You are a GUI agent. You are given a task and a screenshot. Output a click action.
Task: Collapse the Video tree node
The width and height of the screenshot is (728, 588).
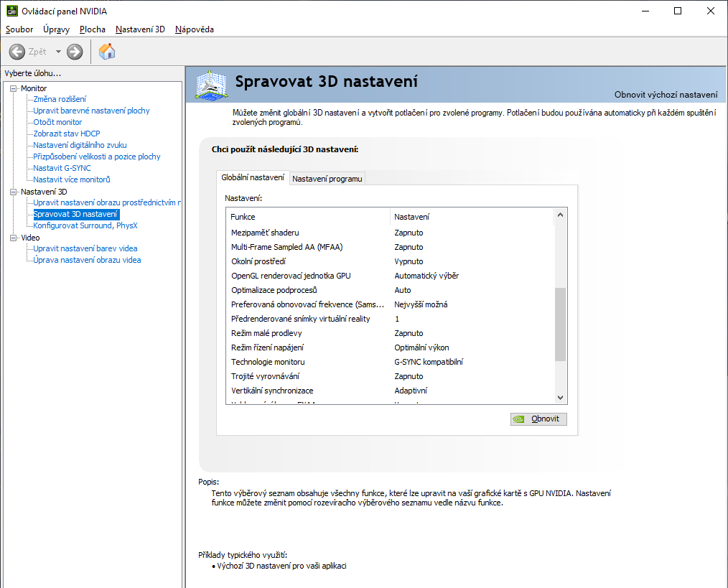(14, 238)
